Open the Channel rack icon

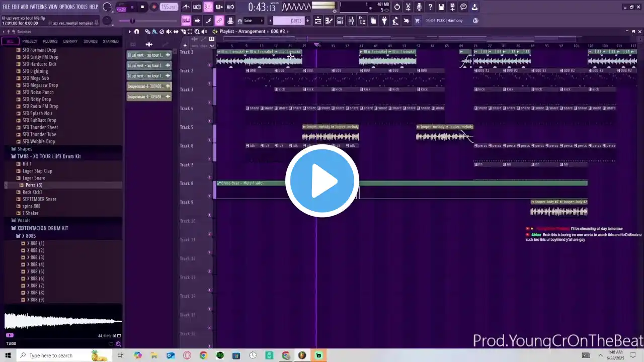[x=340, y=21]
